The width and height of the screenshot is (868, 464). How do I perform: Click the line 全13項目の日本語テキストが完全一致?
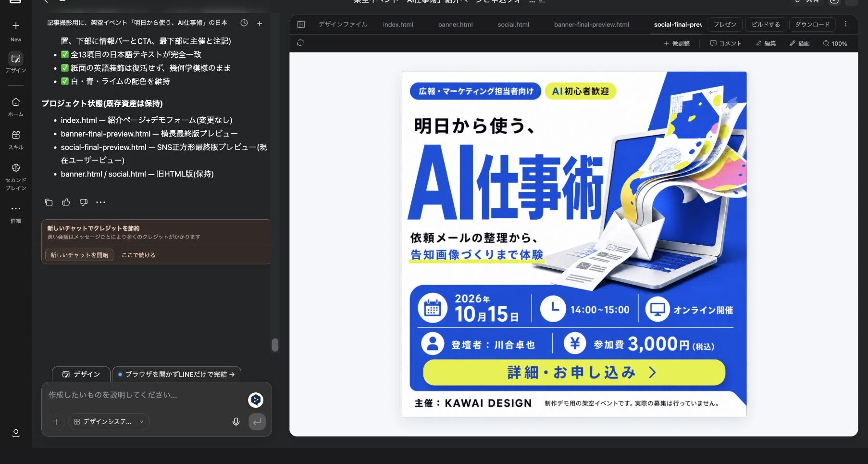pos(131,54)
